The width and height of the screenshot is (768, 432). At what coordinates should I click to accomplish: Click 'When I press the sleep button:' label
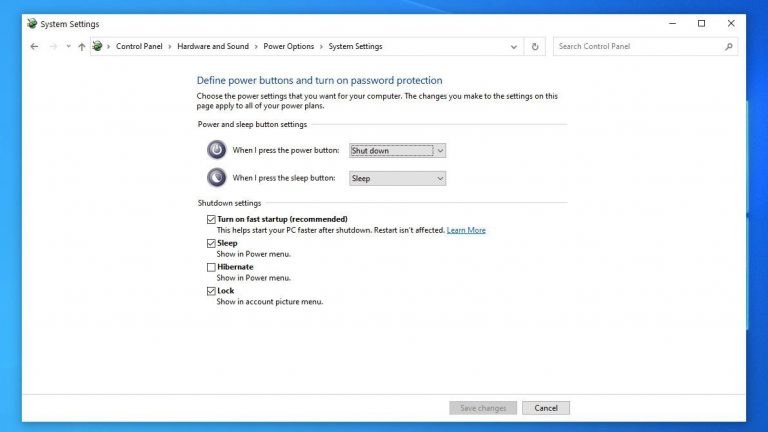point(284,178)
